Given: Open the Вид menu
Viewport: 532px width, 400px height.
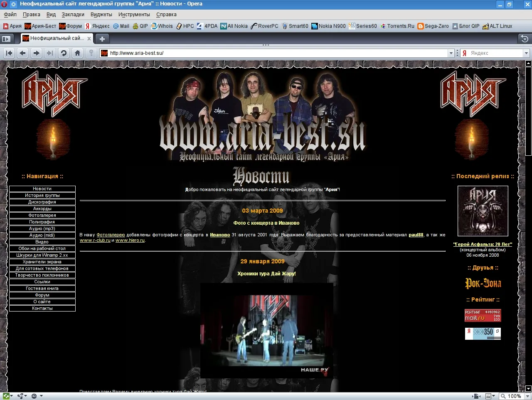Looking at the screenshot, I should click(x=51, y=15).
